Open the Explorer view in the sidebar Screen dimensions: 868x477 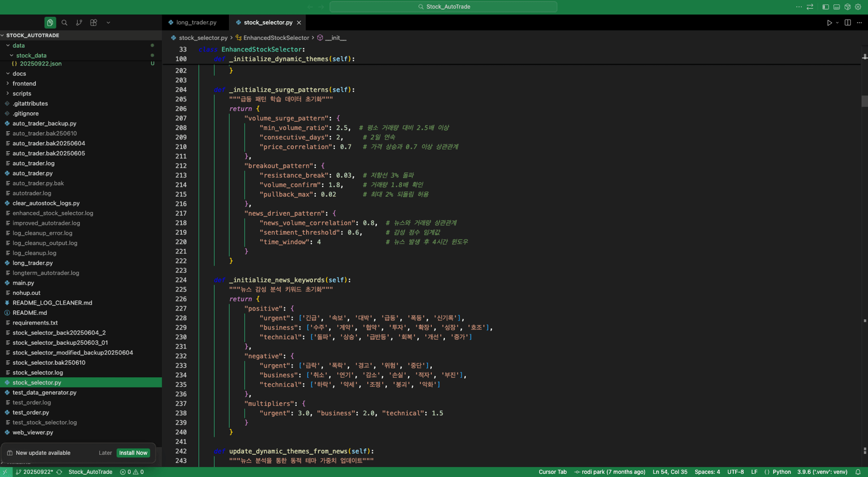[50, 23]
